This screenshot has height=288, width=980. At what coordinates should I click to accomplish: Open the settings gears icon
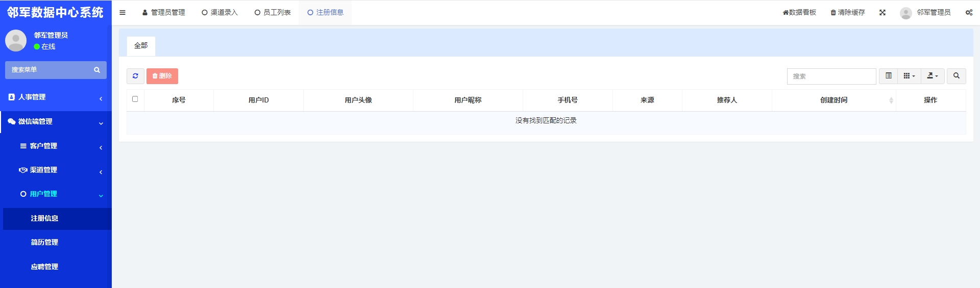(x=969, y=13)
